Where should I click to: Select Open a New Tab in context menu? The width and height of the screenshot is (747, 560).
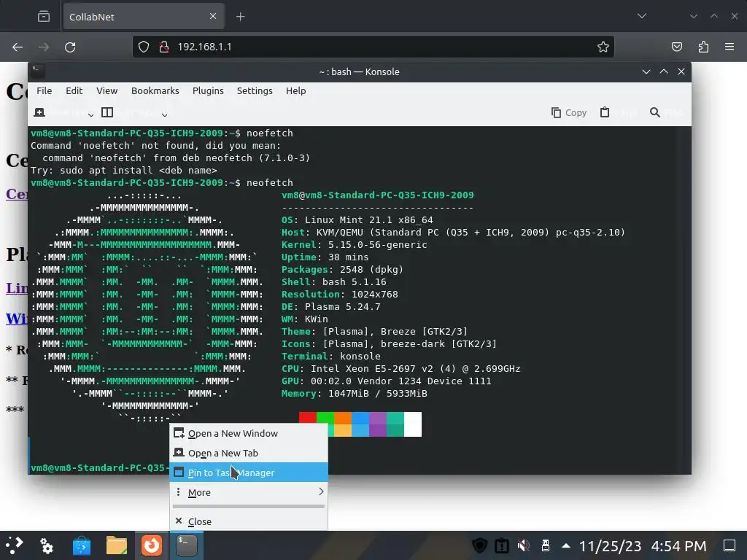[249, 453]
